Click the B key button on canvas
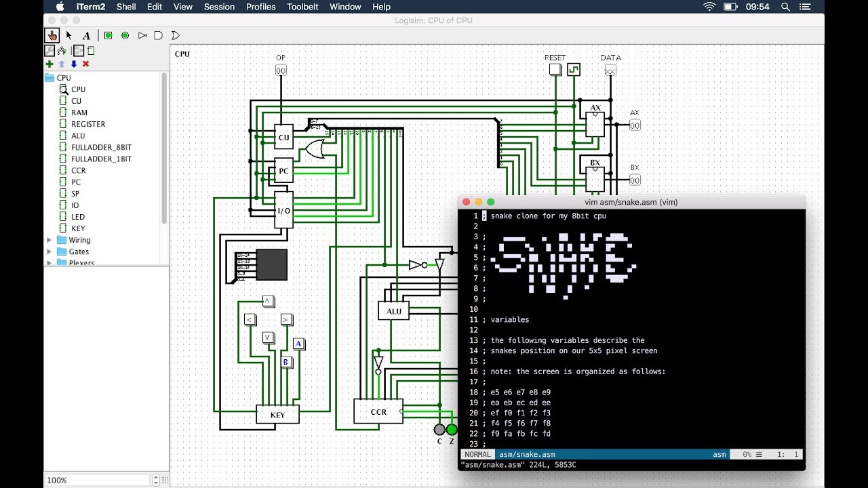This screenshot has height=488, width=868. point(286,362)
